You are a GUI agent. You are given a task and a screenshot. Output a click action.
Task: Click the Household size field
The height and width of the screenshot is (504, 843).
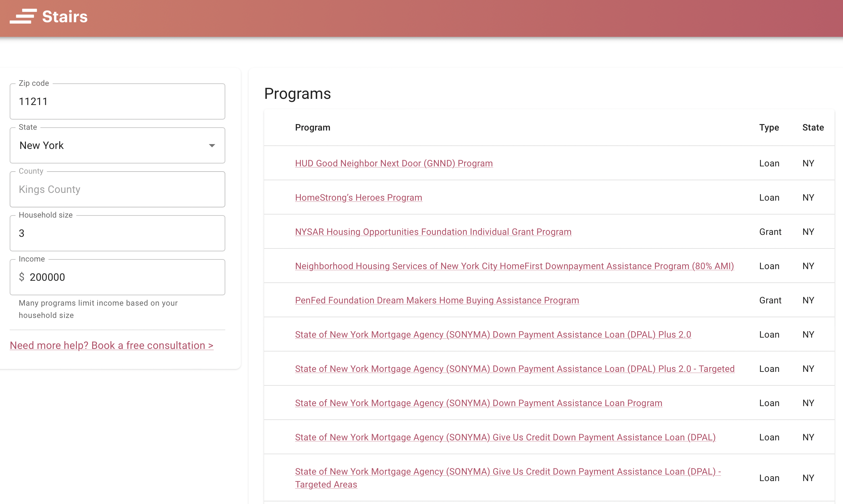pyautogui.click(x=117, y=233)
